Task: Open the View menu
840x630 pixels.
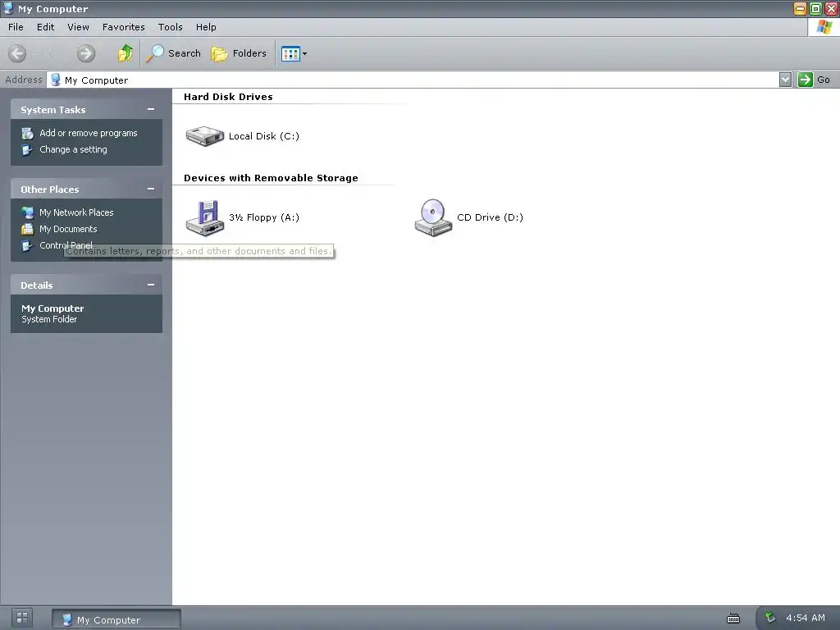Action: point(78,27)
